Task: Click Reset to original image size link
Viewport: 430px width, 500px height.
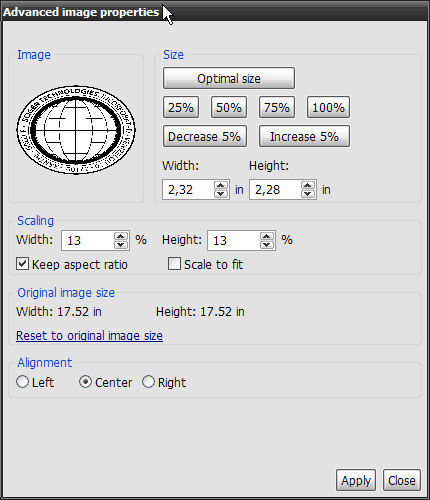Action: tap(89, 335)
